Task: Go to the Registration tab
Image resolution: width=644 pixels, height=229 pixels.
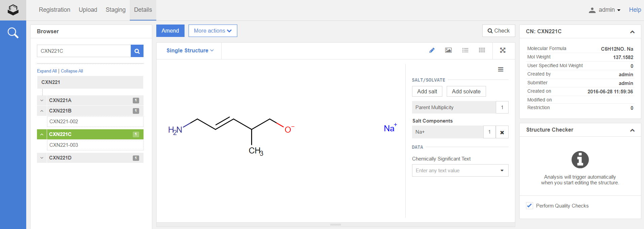Action: coord(54,10)
